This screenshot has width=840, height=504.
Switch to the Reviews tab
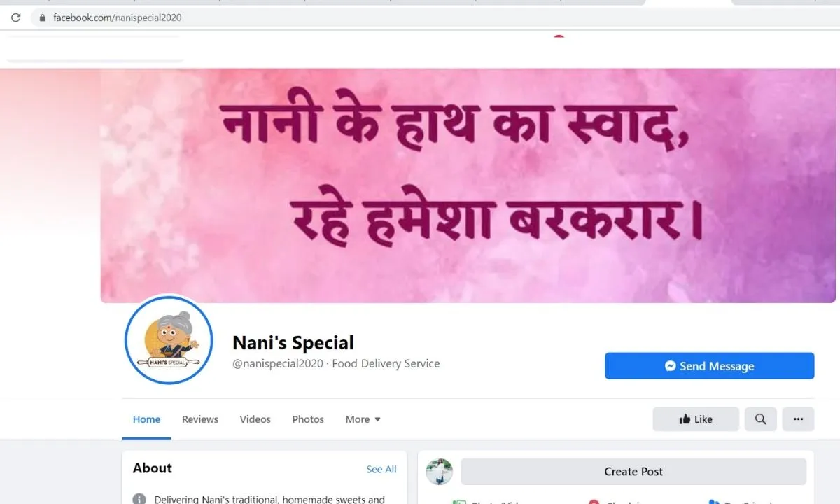pos(200,419)
